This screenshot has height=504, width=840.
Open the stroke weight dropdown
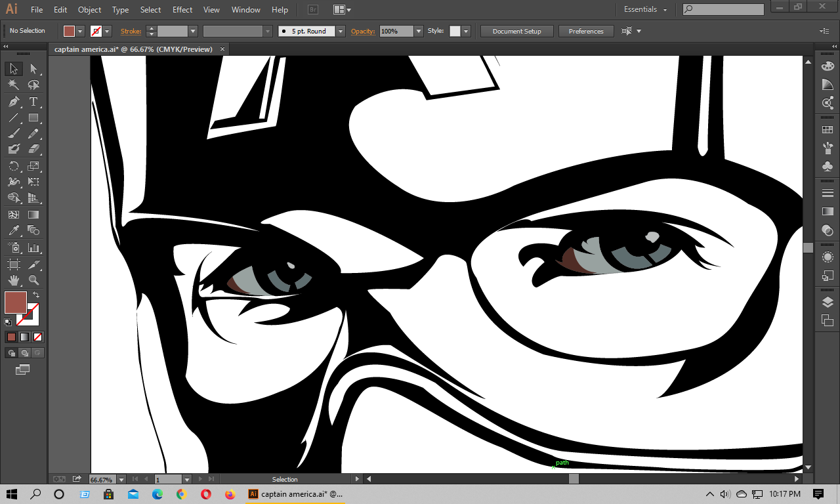[x=193, y=31]
